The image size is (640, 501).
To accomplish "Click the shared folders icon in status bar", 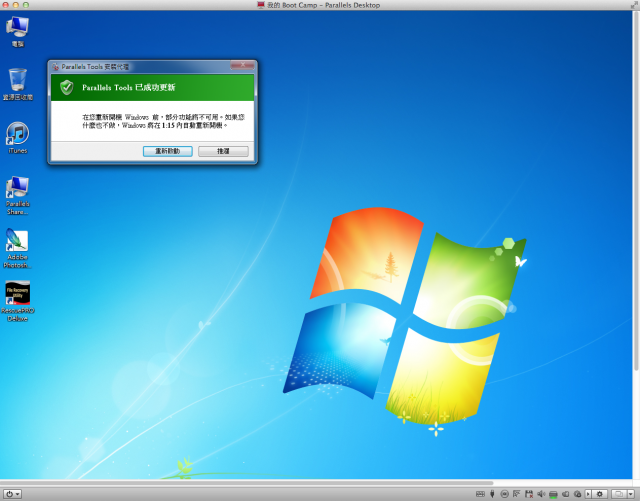I will (x=566, y=494).
